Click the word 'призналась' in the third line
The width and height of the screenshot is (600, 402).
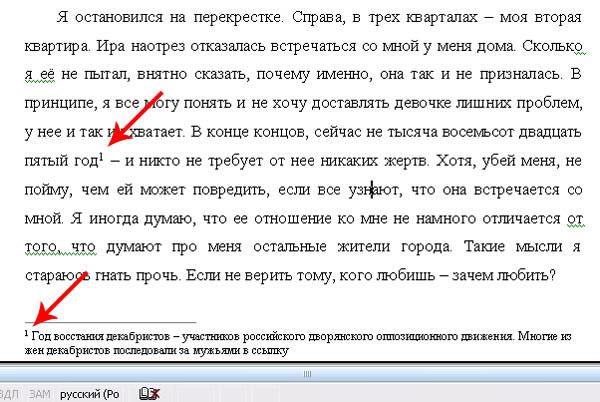tap(521, 74)
